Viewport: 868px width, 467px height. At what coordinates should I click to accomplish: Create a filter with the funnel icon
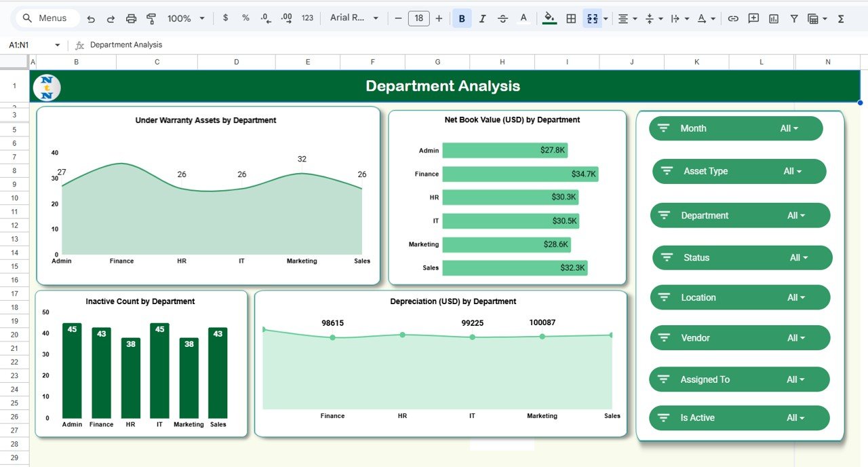793,18
